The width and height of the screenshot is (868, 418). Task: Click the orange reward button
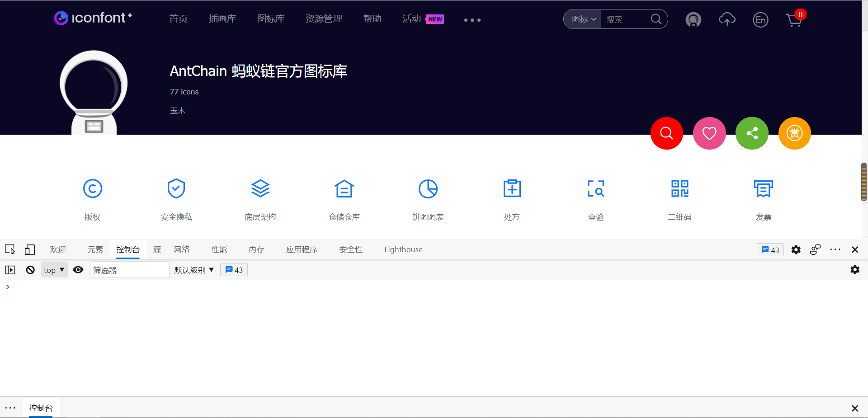(x=794, y=133)
